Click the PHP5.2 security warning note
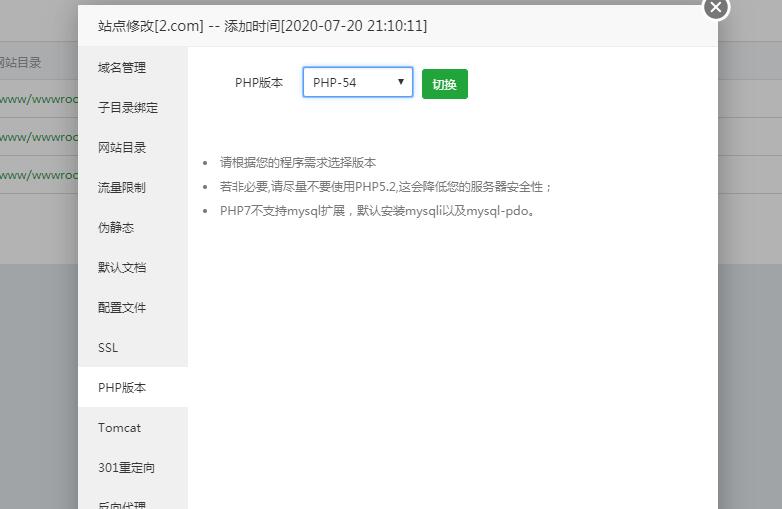The width and height of the screenshot is (782, 509). click(386, 186)
